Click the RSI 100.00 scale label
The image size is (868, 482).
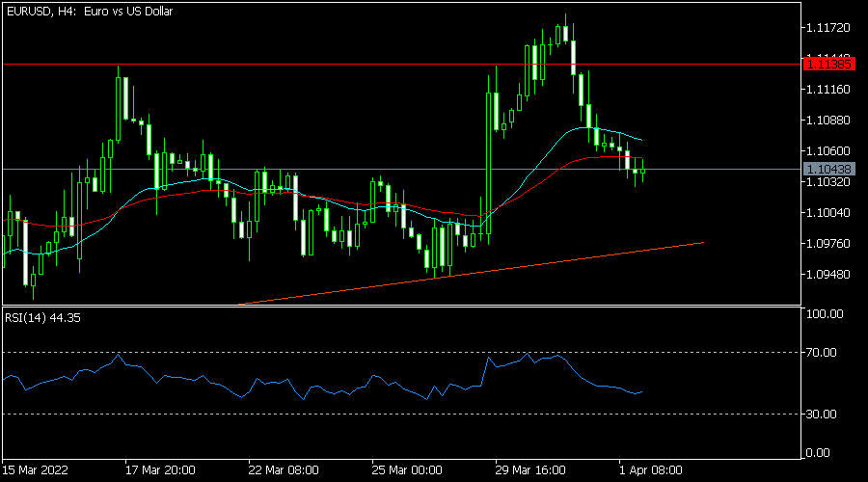[825, 313]
